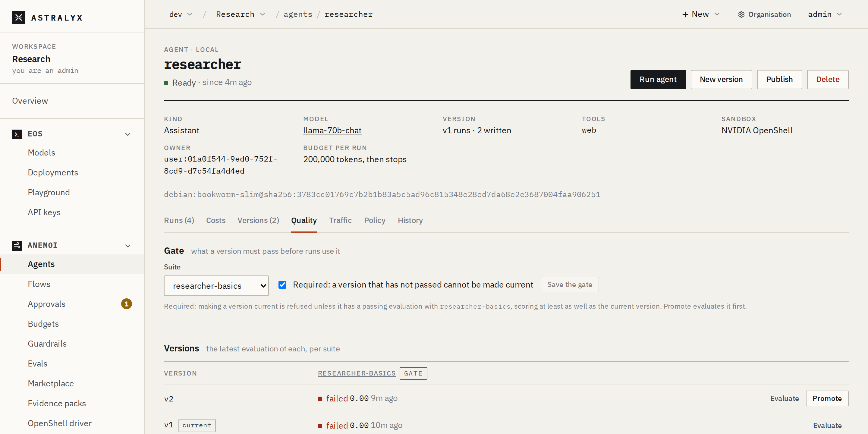Viewport: 868px width, 434px height.
Task: Open Flows in the sidebar
Action: coord(39,284)
